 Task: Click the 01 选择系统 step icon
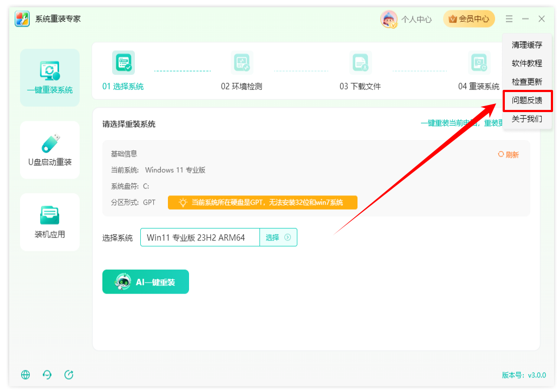123,63
